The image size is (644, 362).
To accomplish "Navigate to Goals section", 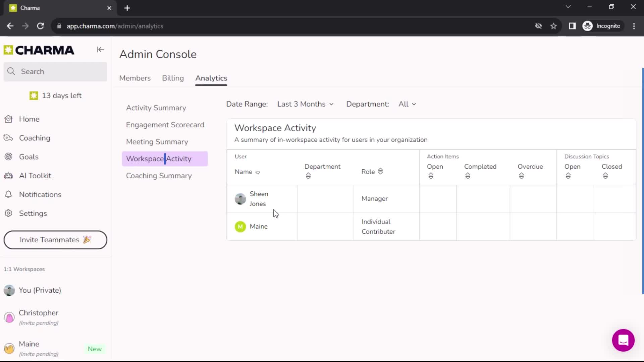I will point(29,157).
